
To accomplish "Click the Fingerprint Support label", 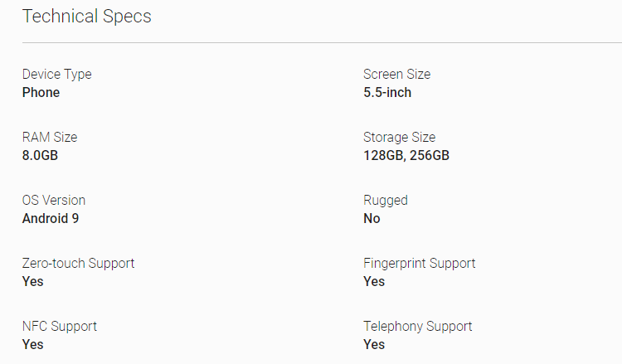I will coord(419,264).
